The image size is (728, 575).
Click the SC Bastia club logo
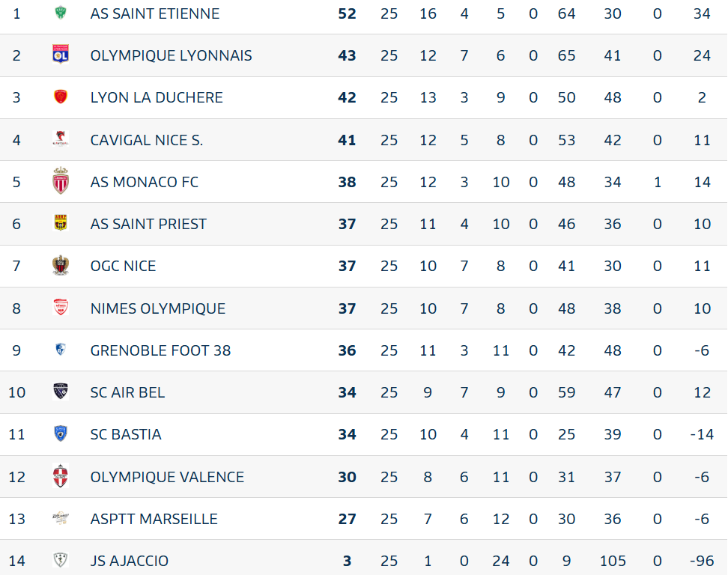coord(61,433)
